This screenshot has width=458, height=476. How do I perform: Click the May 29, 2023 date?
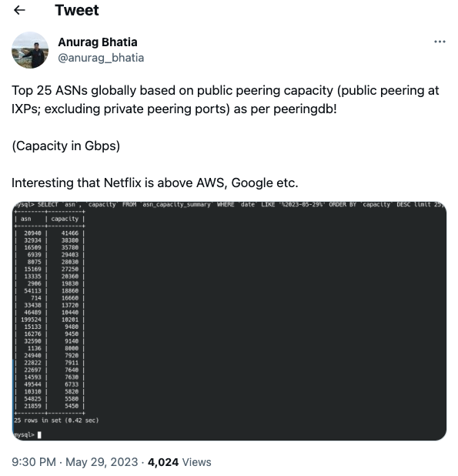point(102,462)
